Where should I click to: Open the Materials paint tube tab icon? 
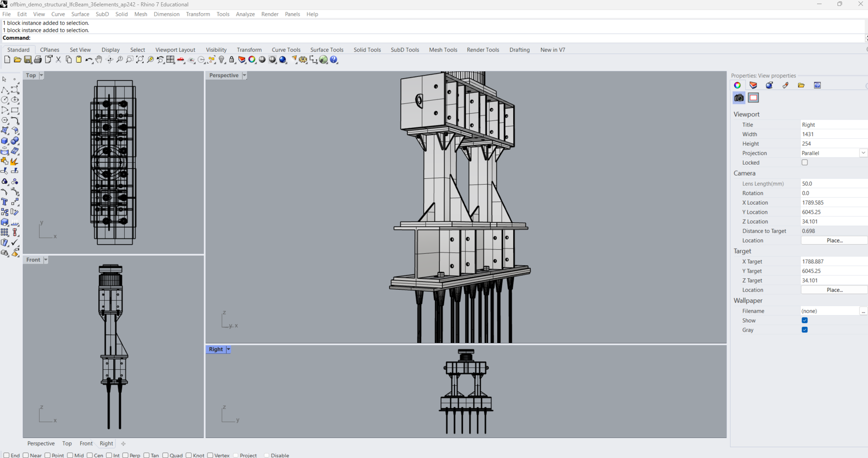tap(785, 85)
